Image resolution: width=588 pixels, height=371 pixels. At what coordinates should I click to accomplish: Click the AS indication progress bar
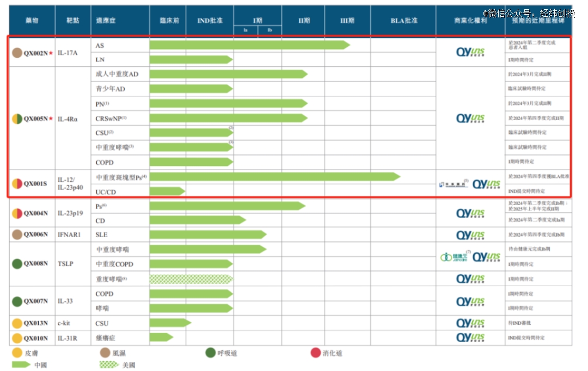click(250, 45)
